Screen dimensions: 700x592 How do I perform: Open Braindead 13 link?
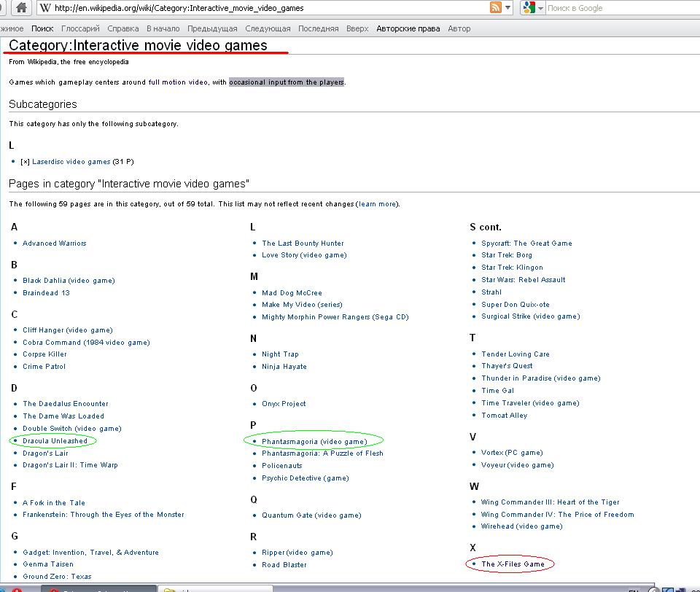[46, 293]
